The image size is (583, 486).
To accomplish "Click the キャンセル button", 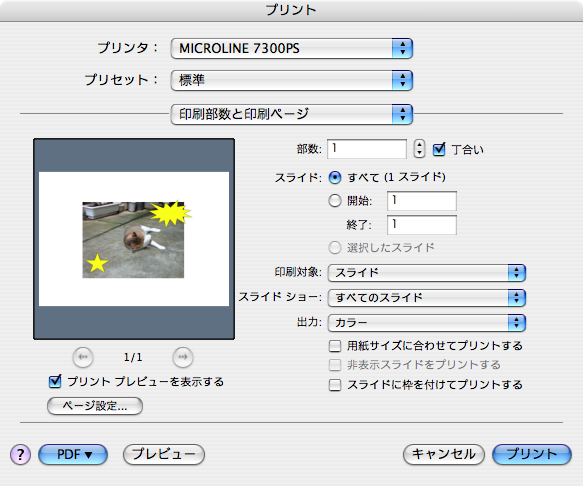I will [x=444, y=454].
